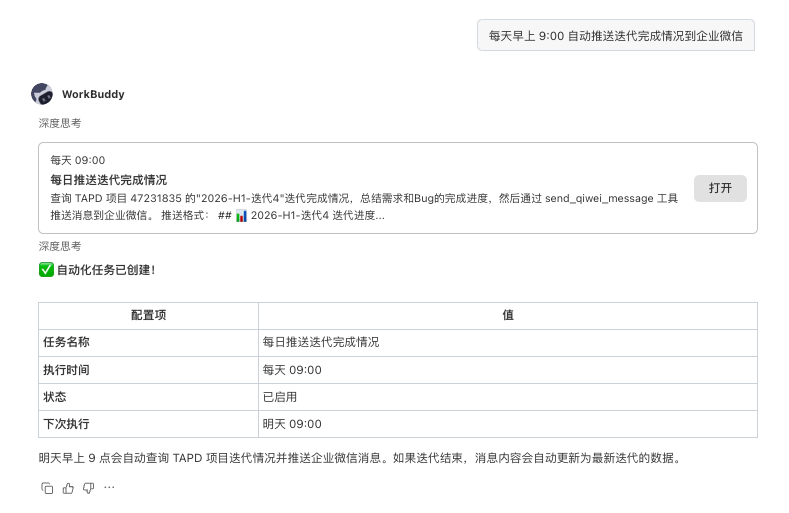Click the green checkmark emoji
This screenshot has height=513, width=789.
[46, 270]
